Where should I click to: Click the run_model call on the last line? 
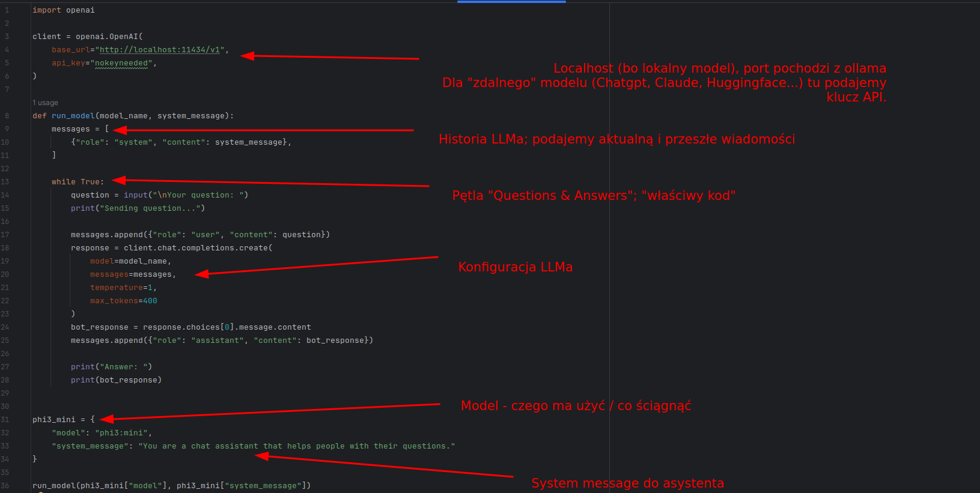pyautogui.click(x=54, y=486)
